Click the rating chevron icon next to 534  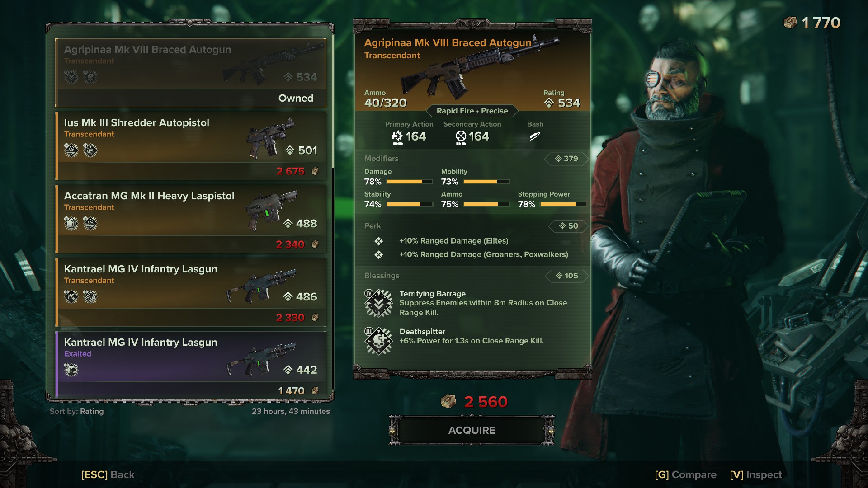pyautogui.click(x=549, y=103)
